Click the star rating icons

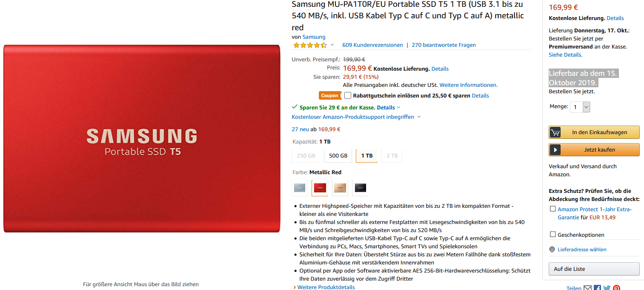click(x=309, y=45)
